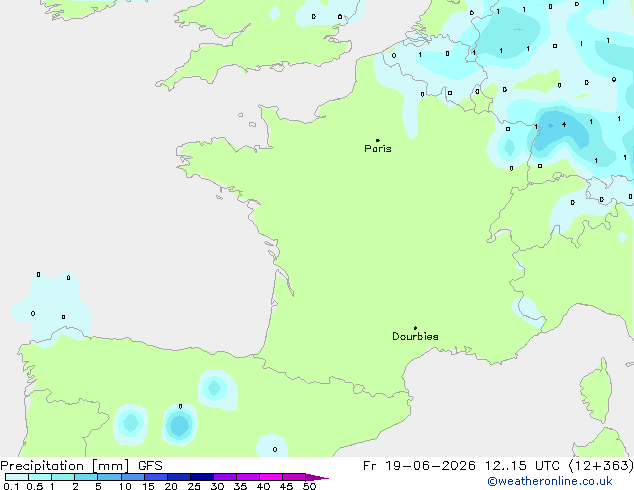The height and width of the screenshot is (490, 634).
Task: Select the 15–20 mm legend swatch
Action: click(155, 477)
